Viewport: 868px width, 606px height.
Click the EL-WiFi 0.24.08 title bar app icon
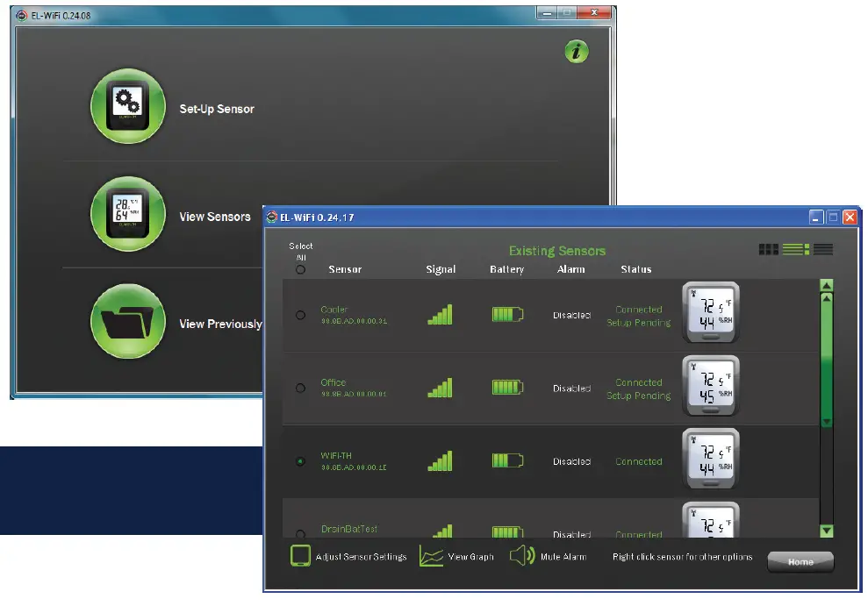[22, 16]
